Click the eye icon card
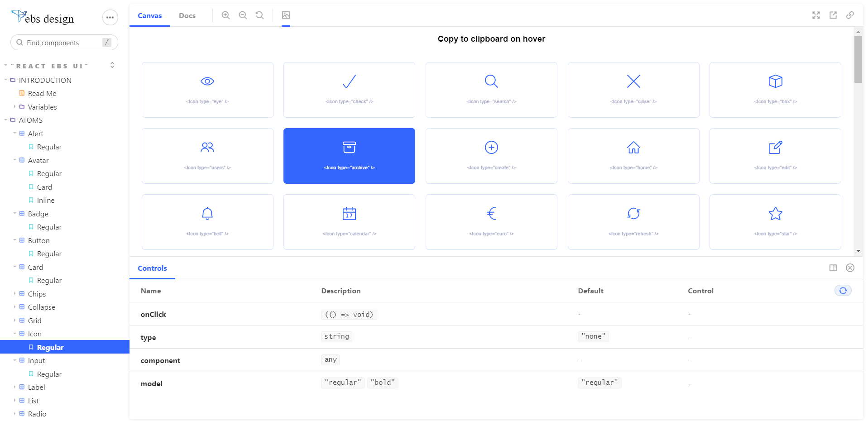868x421 pixels. tap(207, 90)
